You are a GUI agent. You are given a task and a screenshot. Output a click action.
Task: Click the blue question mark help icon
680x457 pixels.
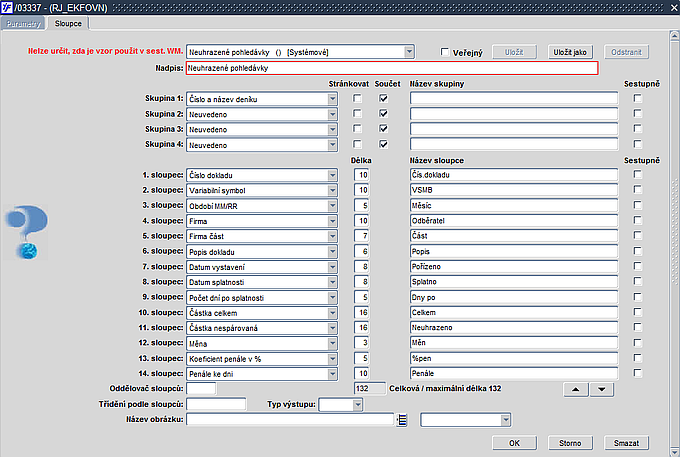[27, 232]
